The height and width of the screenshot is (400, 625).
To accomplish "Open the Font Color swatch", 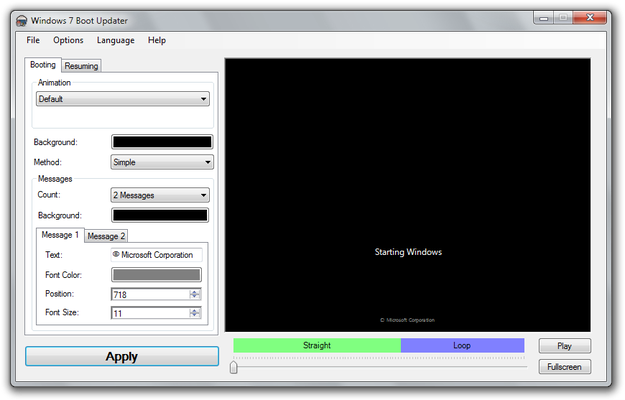I will [156, 275].
